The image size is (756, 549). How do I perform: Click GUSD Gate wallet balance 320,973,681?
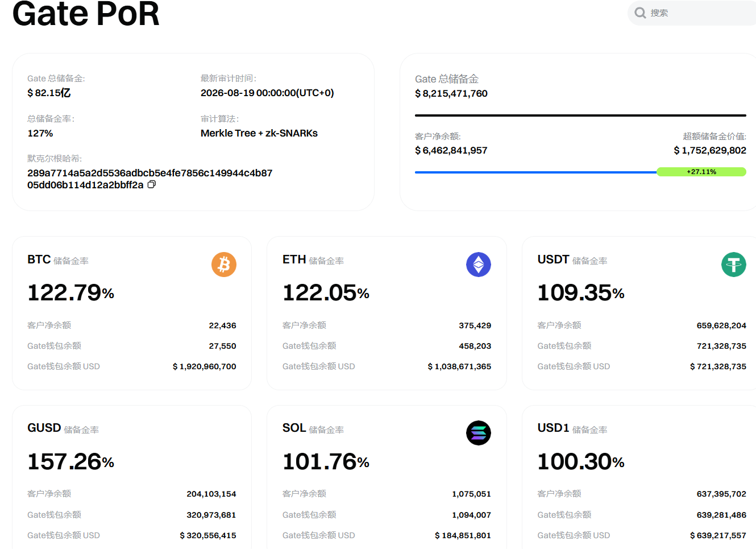(x=211, y=515)
